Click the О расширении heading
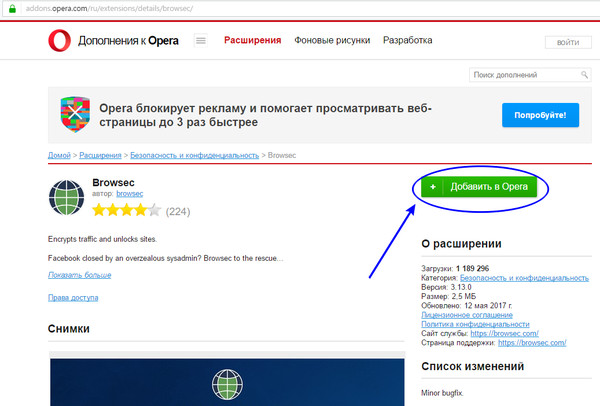600x406 pixels. coord(461,244)
